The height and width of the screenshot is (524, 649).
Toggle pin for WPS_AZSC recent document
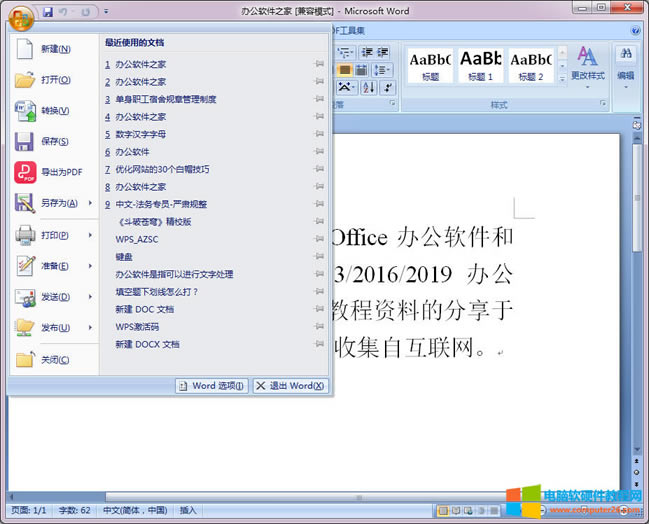(x=319, y=239)
